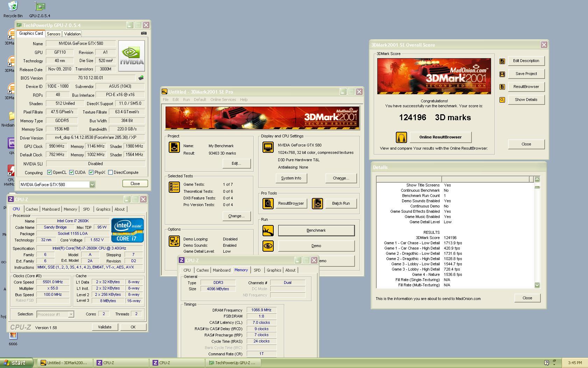Click Change... under Display and CPU Settings
This screenshot has width=588, height=368.
[x=341, y=178]
